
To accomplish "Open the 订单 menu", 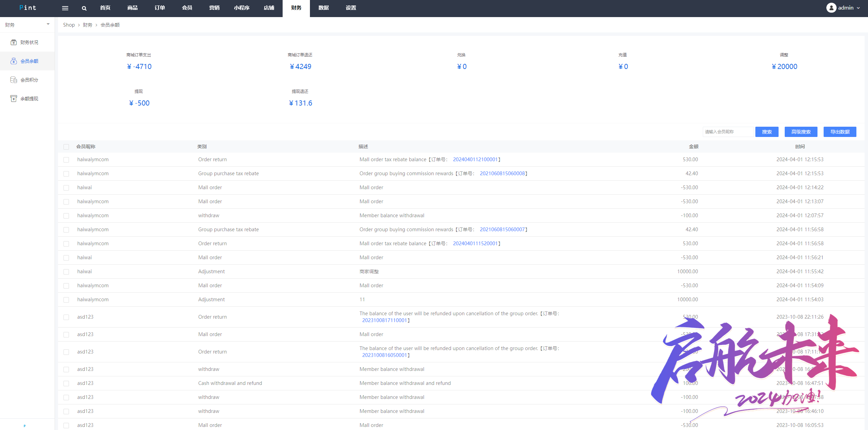I will pyautogui.click(x=160, y=8).
